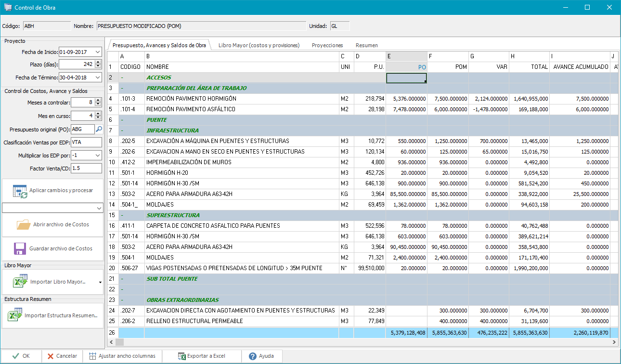Click the Factor Venta/CD input field
The image size is (621, 364).
click(x=86, y=169)
